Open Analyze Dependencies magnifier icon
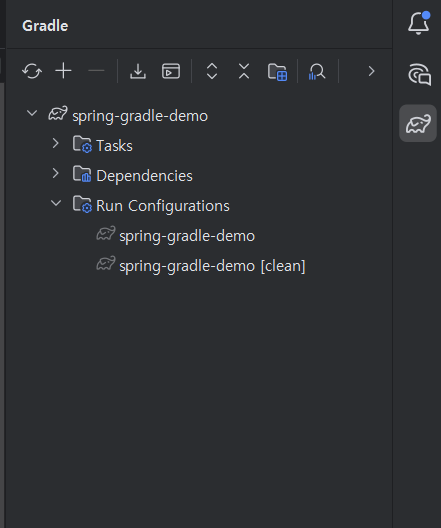441x528 pixels. (317, 72)
